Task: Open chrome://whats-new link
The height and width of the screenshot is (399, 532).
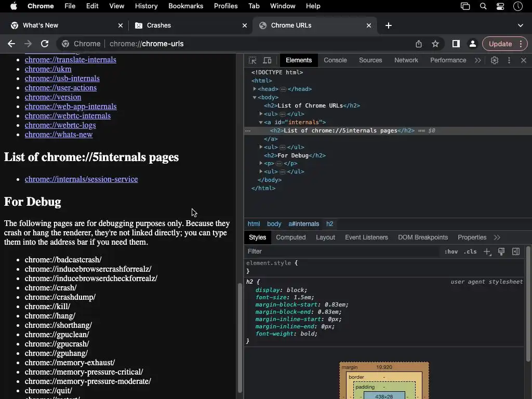Action: (59, 135)
